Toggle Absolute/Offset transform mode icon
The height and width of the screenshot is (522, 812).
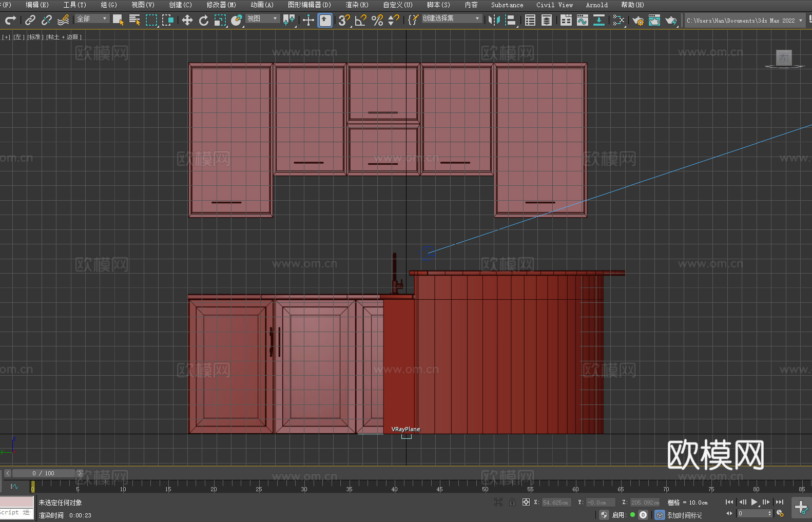526,502
